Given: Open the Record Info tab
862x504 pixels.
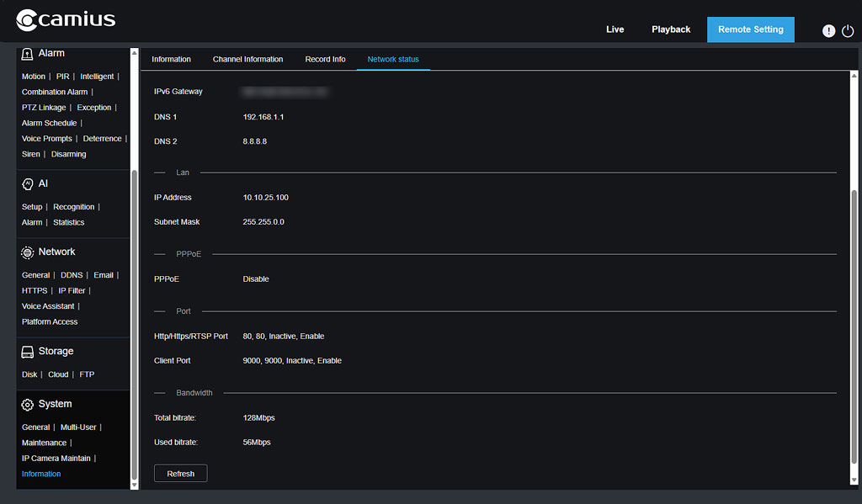Looking at the screenshot, I should coord(325,59).
